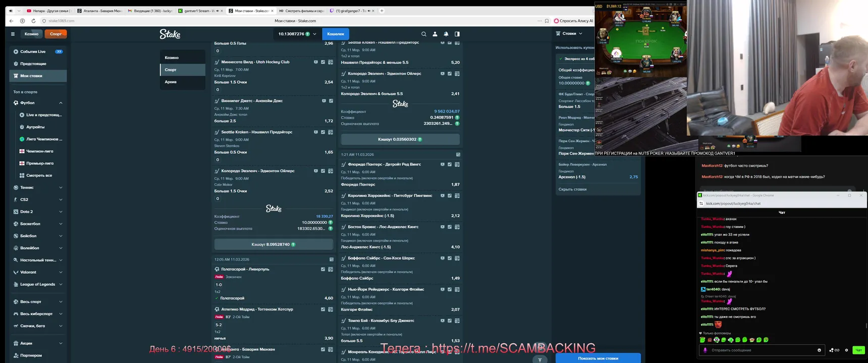The width and height of the screenshot is (868, 363).
Task: Open a new browser tab
Action: (x=382, y=11)
